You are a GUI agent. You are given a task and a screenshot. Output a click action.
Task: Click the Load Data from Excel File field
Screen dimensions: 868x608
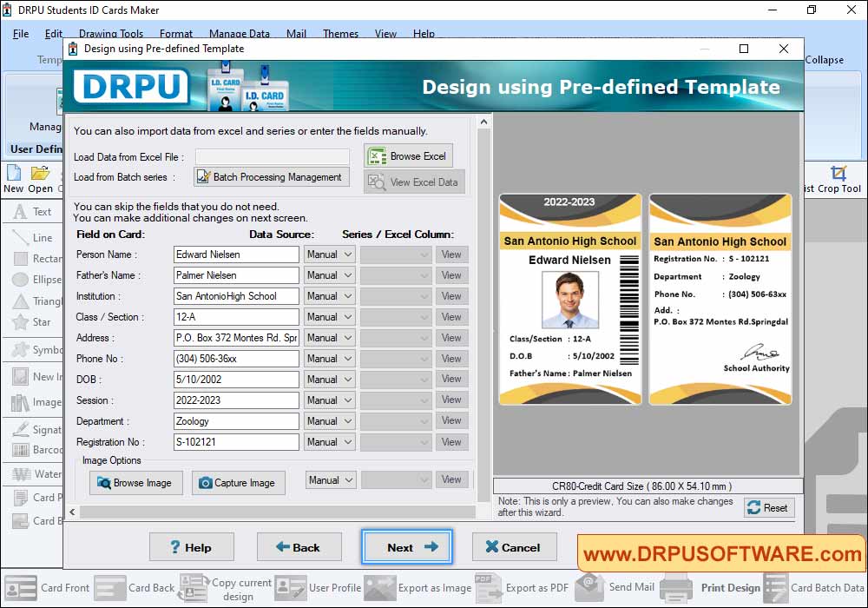tap(272, 156)
